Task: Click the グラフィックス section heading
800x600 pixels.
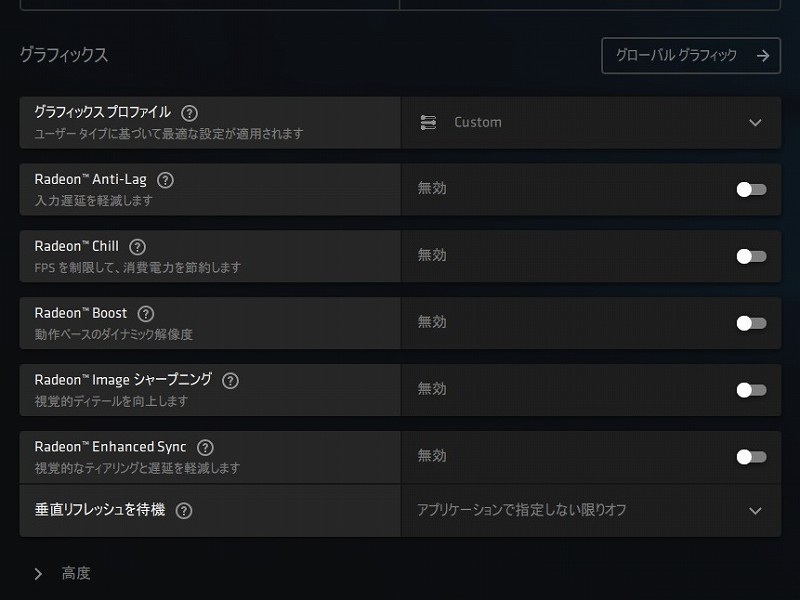Action: 63,55
